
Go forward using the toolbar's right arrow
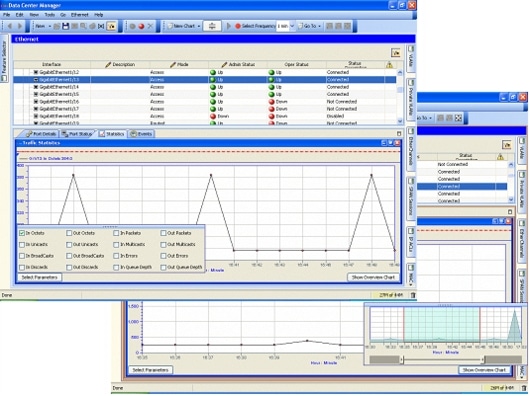(x=20, y=26)
